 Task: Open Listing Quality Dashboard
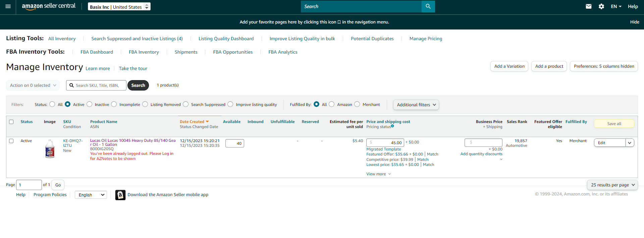point(226,39)
